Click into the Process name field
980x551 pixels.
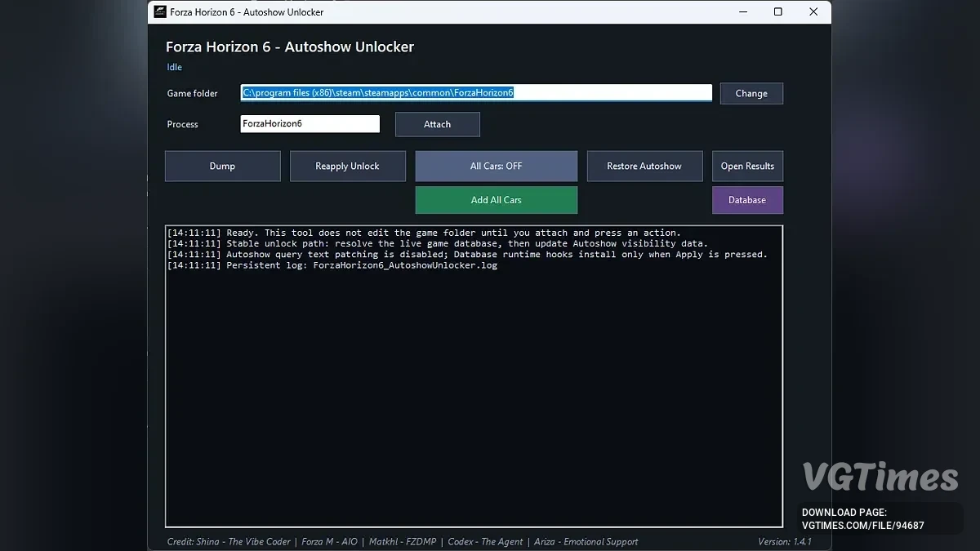(x=310, y=124)
